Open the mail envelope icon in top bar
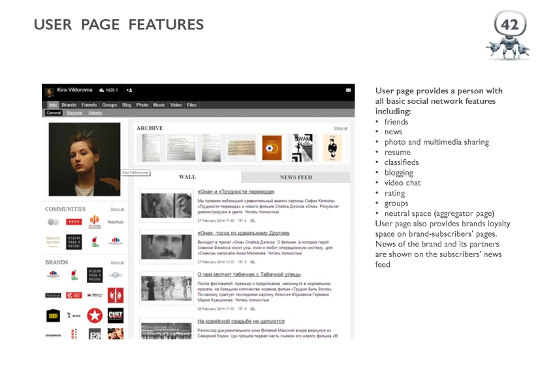 348,90
